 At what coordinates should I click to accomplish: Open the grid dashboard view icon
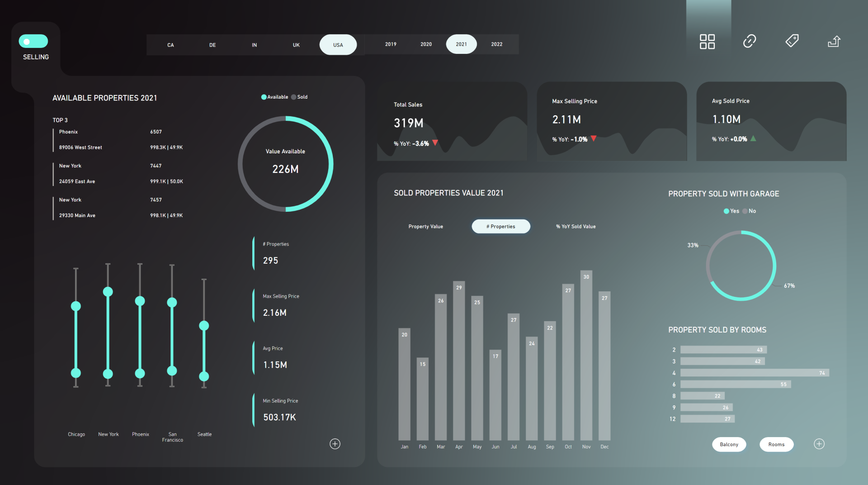(708, 41)
